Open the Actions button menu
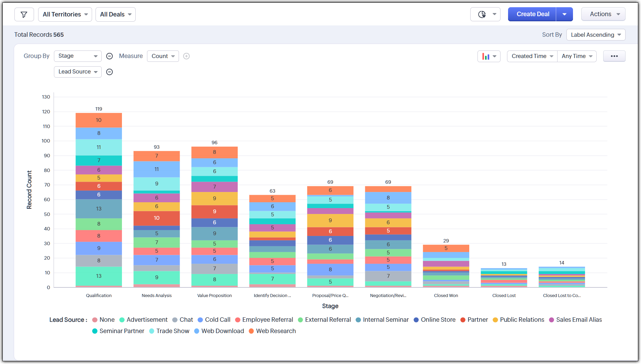 (x=603, y=14)
